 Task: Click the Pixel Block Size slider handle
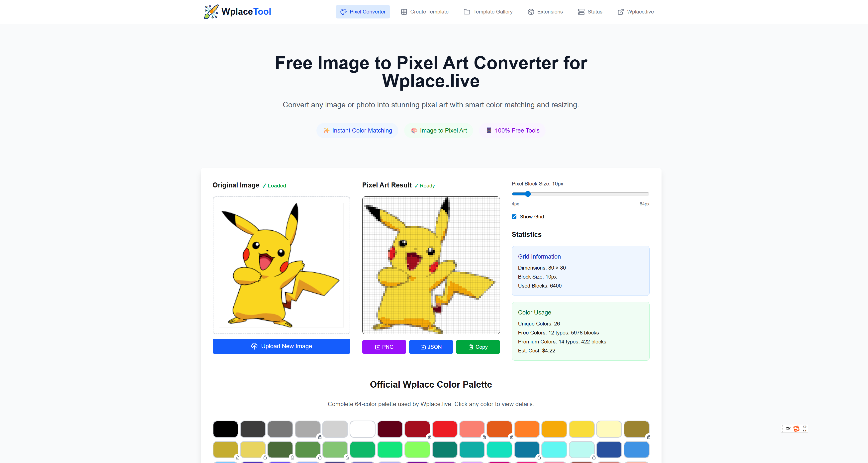528,194
